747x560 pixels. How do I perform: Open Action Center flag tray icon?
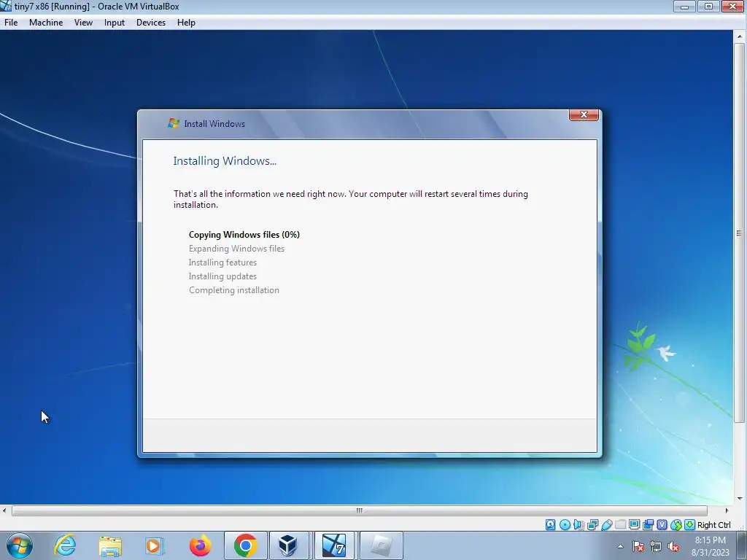tap(638, 547)
